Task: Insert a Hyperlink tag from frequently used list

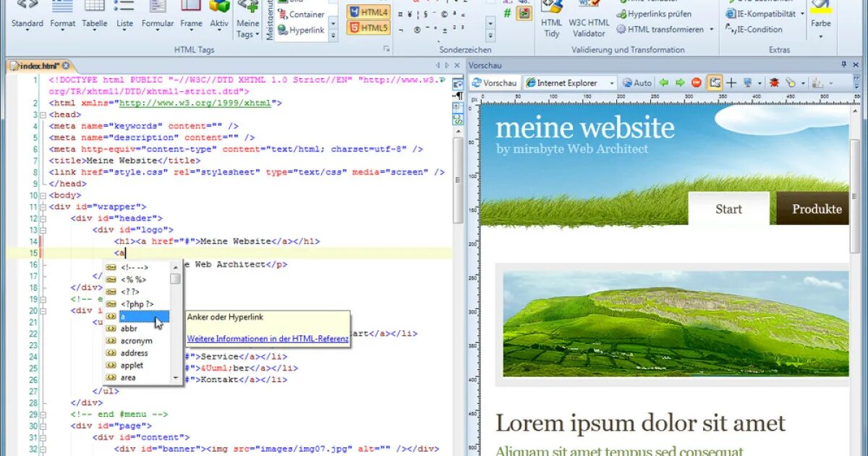Action: [302, 30]
